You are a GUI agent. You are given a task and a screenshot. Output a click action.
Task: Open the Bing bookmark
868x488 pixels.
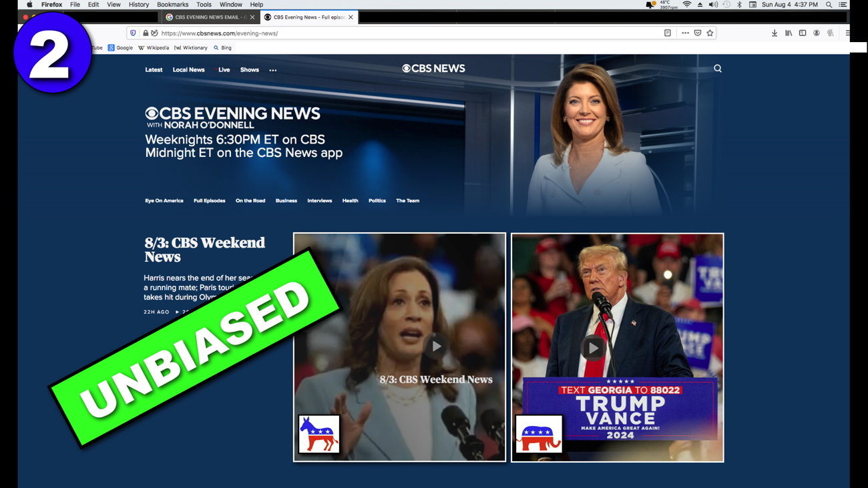point(222,48)
